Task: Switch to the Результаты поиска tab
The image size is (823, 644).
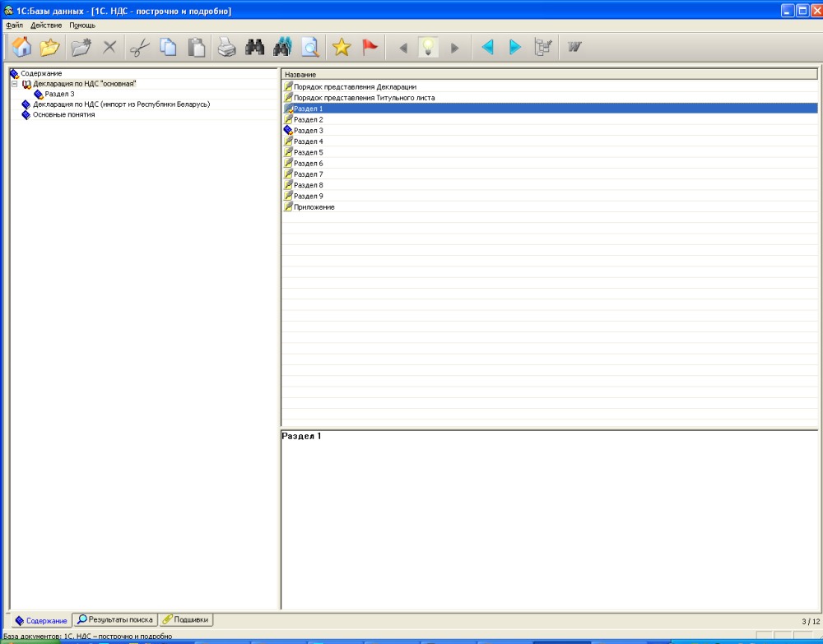Action: [114, 619]
